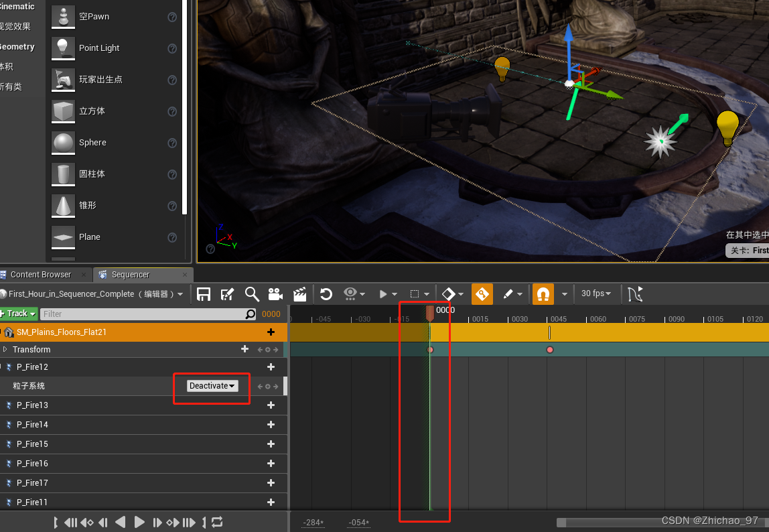Add a section to P_Fire13 with plus button
The image size is (769, 532).
point(271,405)
